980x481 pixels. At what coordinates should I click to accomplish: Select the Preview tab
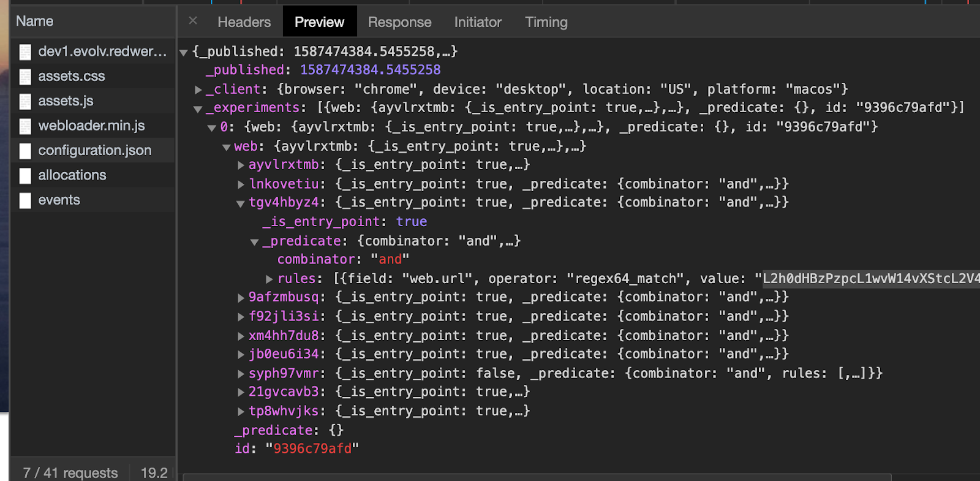tap(320, 22)
